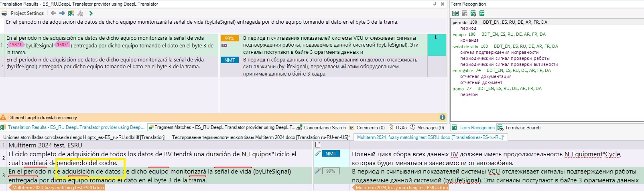Open the Uniones atornilladas document tab
Image resolution: width=644 pixels, height=192 pixels.
point(83,137)
